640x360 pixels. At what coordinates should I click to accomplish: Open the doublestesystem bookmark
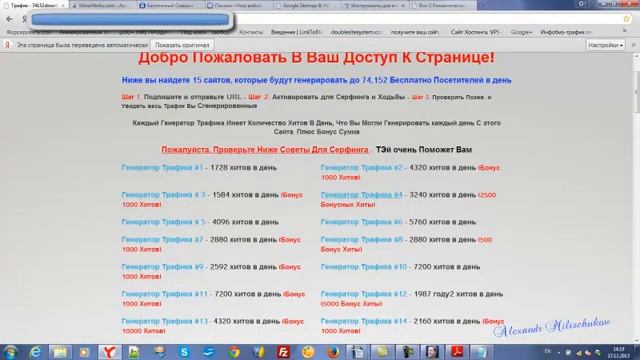pos(356,32)
